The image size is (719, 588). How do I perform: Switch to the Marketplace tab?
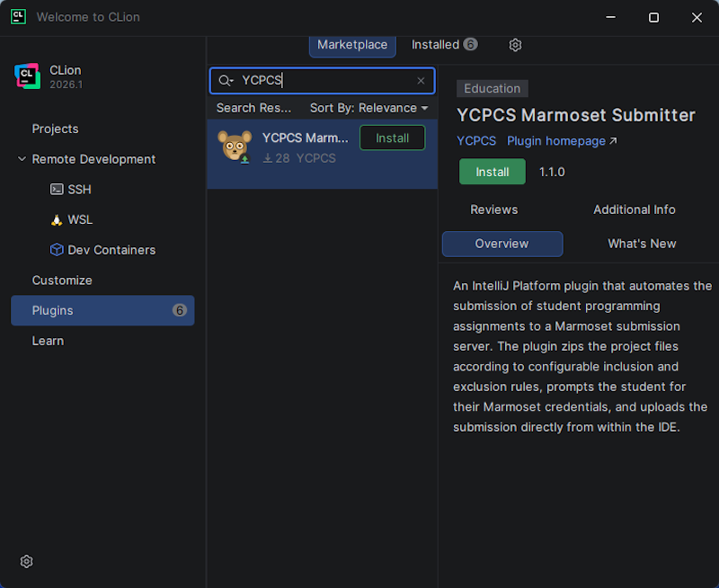click(x=352, y=44)
